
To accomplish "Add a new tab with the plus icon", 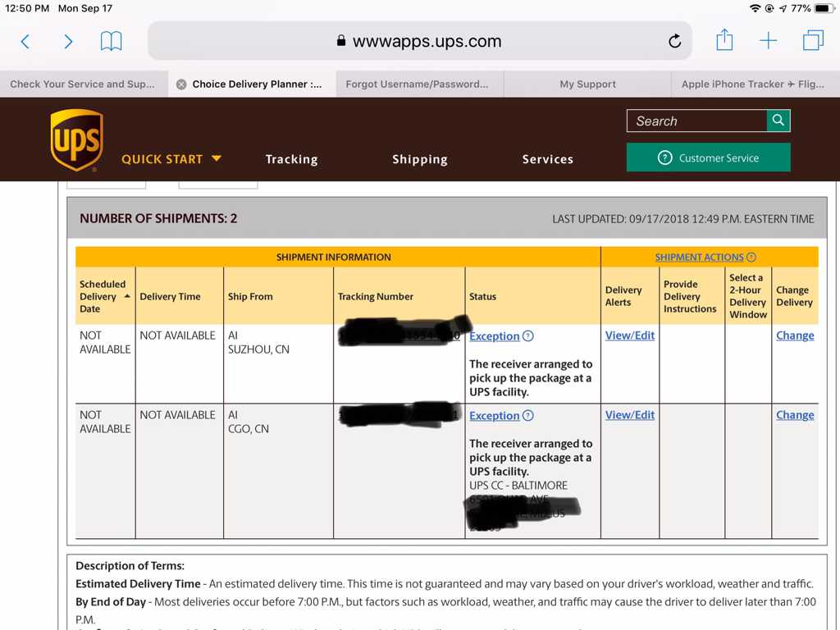I will coord(768,41).
